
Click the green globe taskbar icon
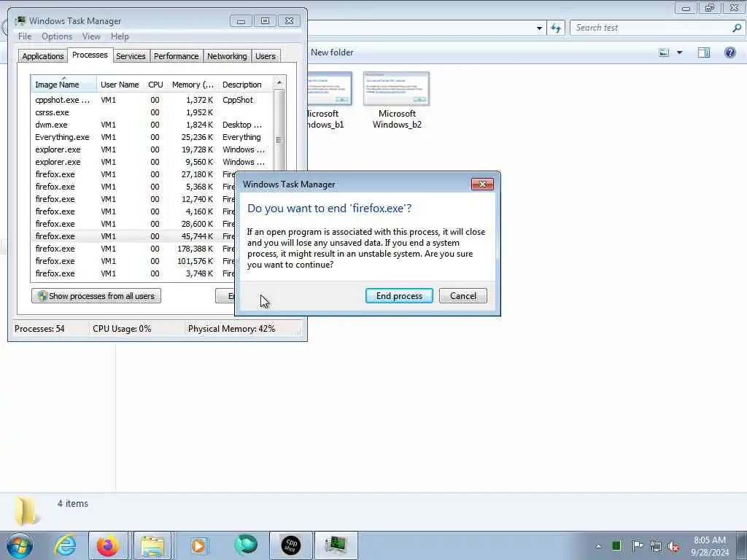pos(246,545)
